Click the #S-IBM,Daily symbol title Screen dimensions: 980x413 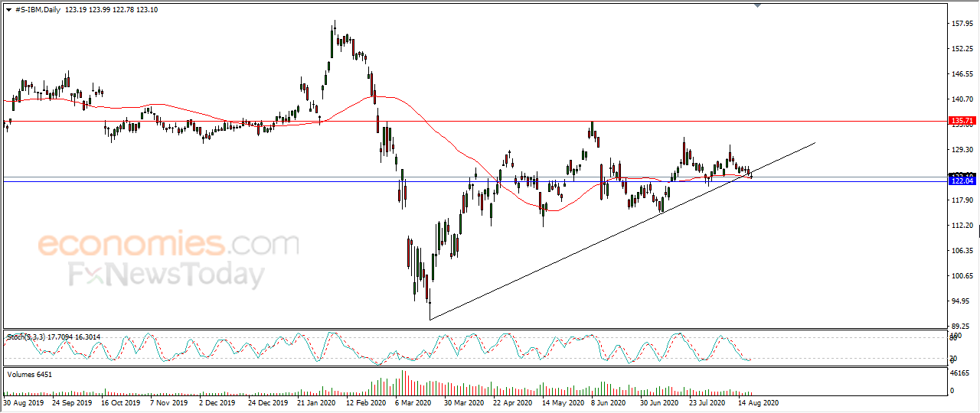click(x=38, y=8)
